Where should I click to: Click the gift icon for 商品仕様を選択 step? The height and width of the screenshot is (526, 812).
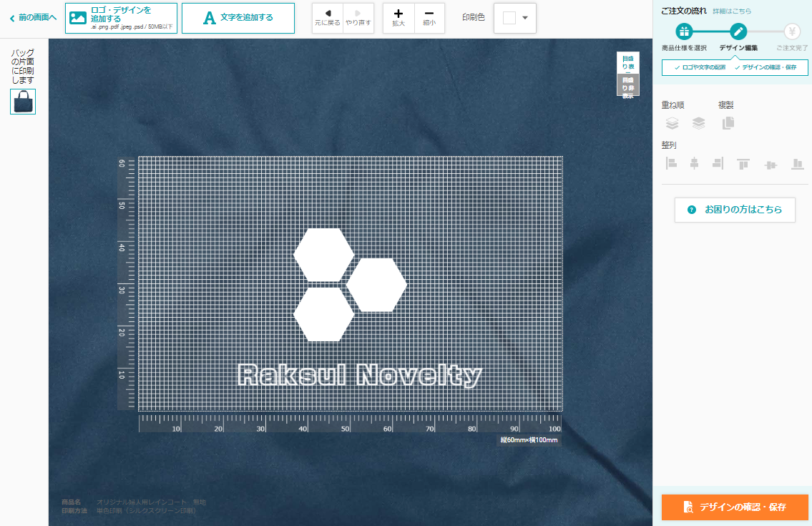pos(684,31)
